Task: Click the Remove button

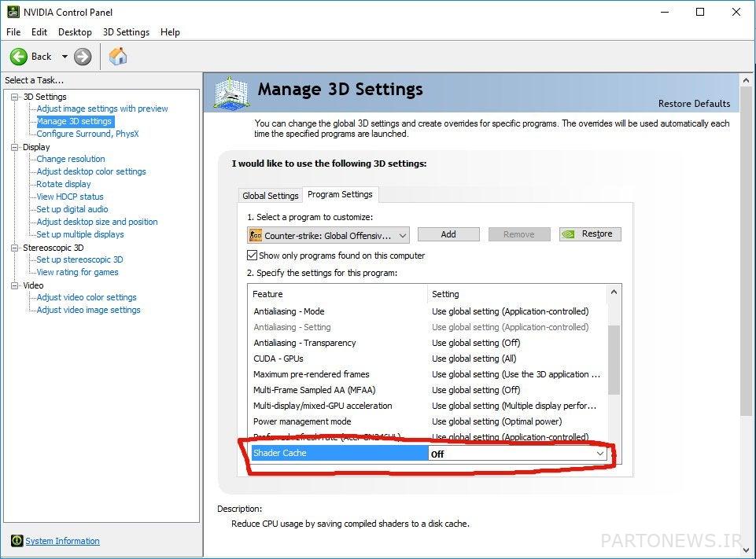Action: 518,234
